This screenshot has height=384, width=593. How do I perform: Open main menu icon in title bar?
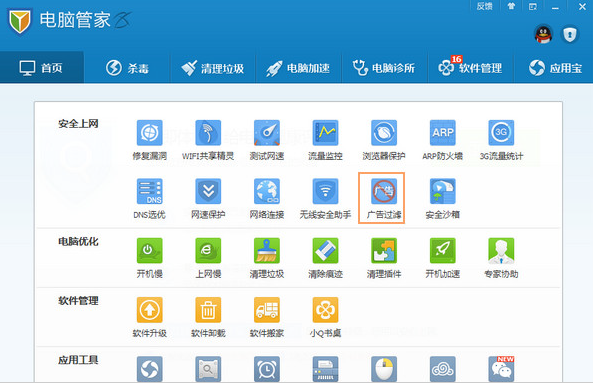pos(533,6)
